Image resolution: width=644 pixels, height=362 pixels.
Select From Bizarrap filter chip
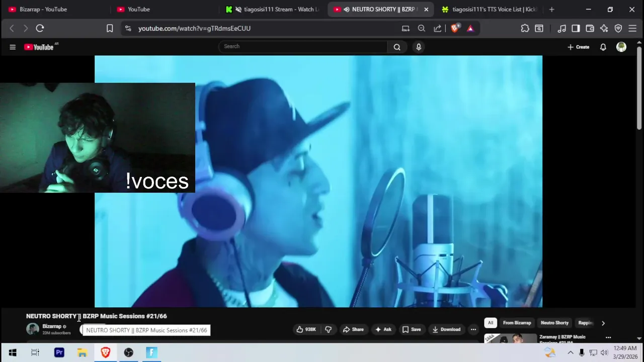pyautogui.click(x=517, y=323)
